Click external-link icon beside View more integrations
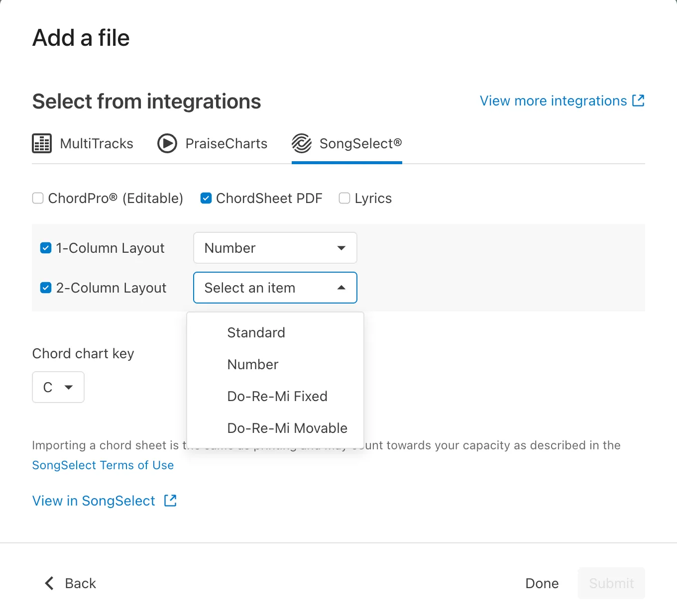Image resolution: width=677 pixels, height=616 pixels. tap(638, 101)
